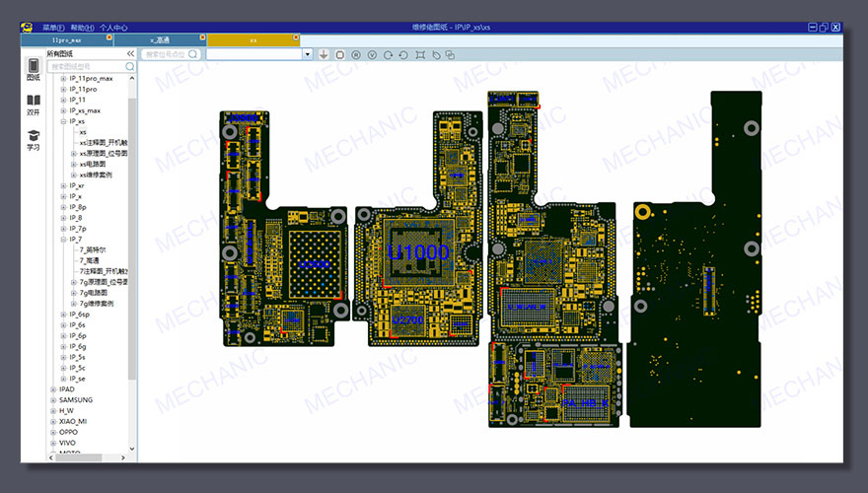The height and width of the screenshot is (493, 868).
Task: Open the 帮助 help menu
Action: (82, 28)
